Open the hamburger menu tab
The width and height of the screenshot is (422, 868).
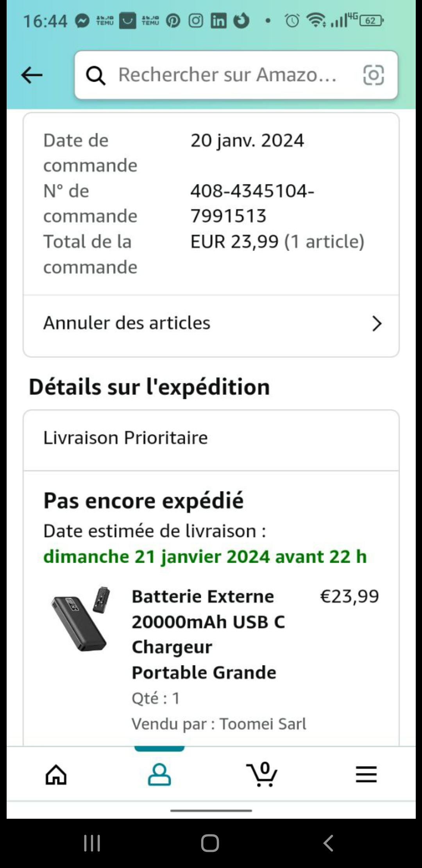[x=366, y=775]
